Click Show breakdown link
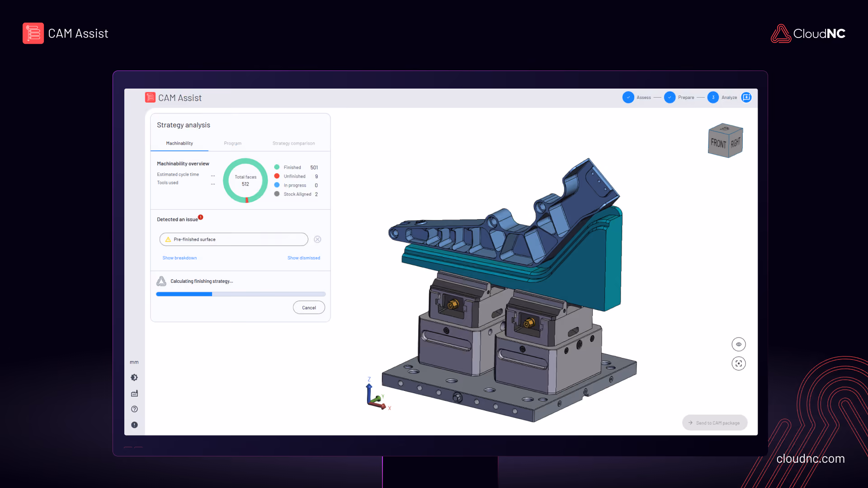868x488 pixels. point(179,258)
